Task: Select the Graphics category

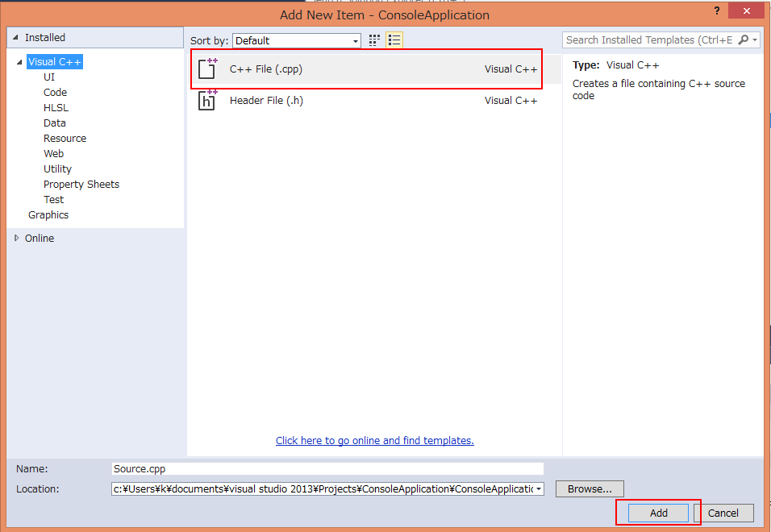Action: coord(48,214)
